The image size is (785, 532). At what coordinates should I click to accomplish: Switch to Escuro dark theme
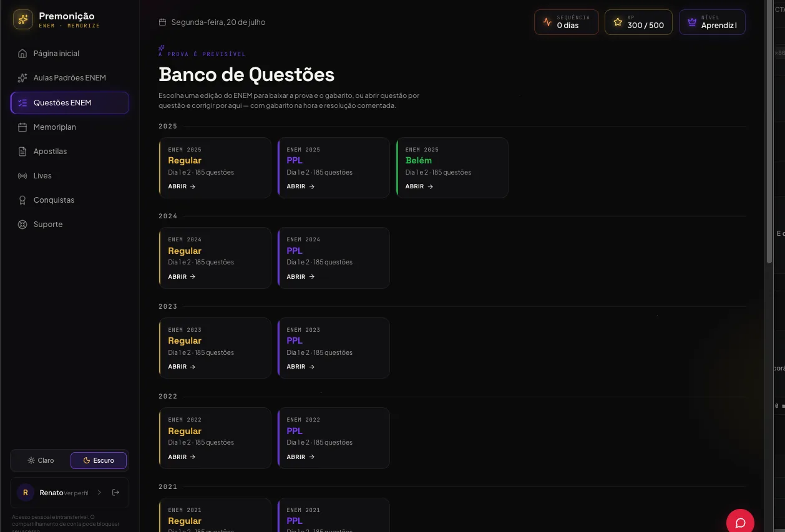[99, 461]
